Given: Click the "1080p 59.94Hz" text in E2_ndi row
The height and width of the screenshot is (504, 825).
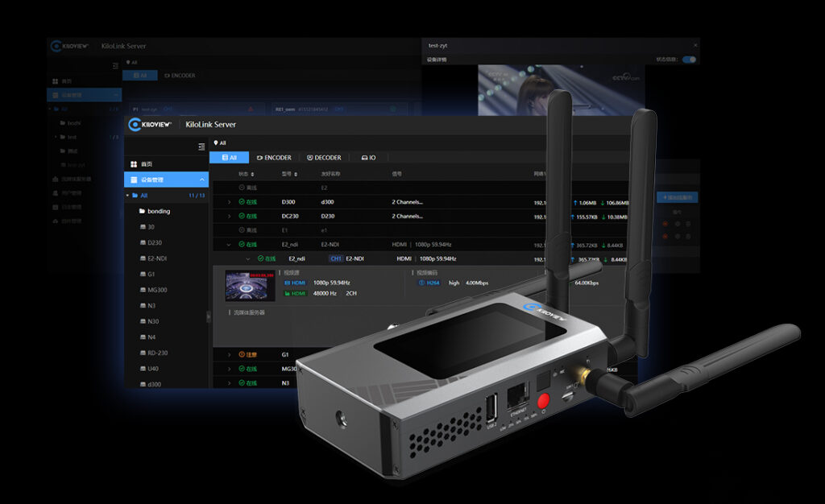Looking at the screenshot, I should click(433, 245).
